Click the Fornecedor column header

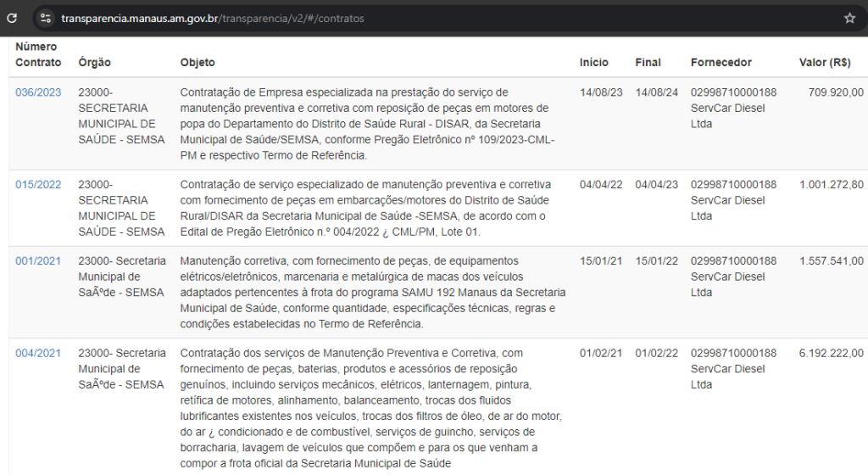pos(721,63)
